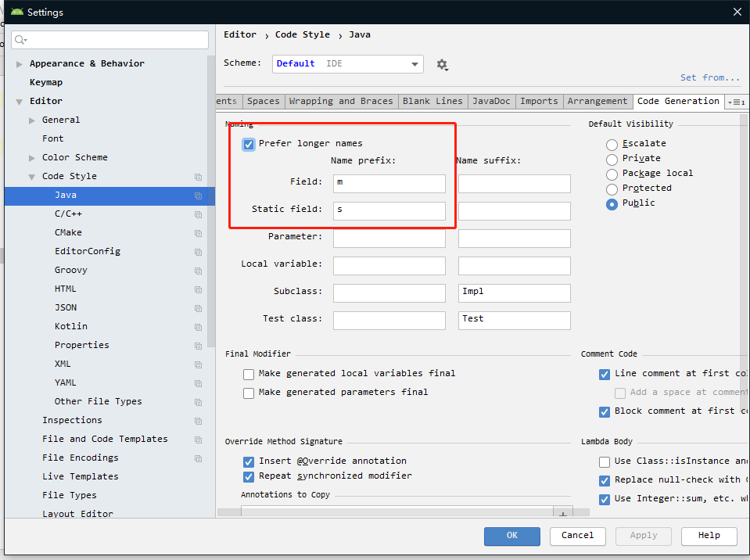The height and width of the screenshot is (560, 750).
Task: Click the copy icon beside JSON
Action: (x=198, y=308)
